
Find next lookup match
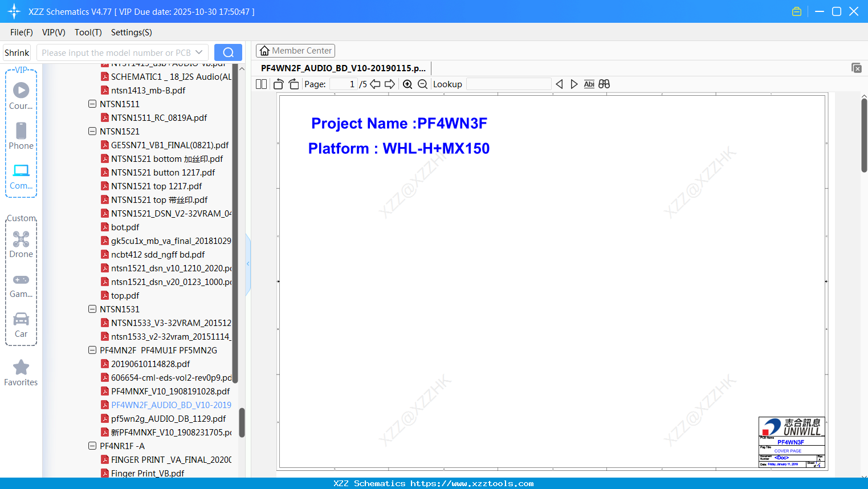(574, 84)
